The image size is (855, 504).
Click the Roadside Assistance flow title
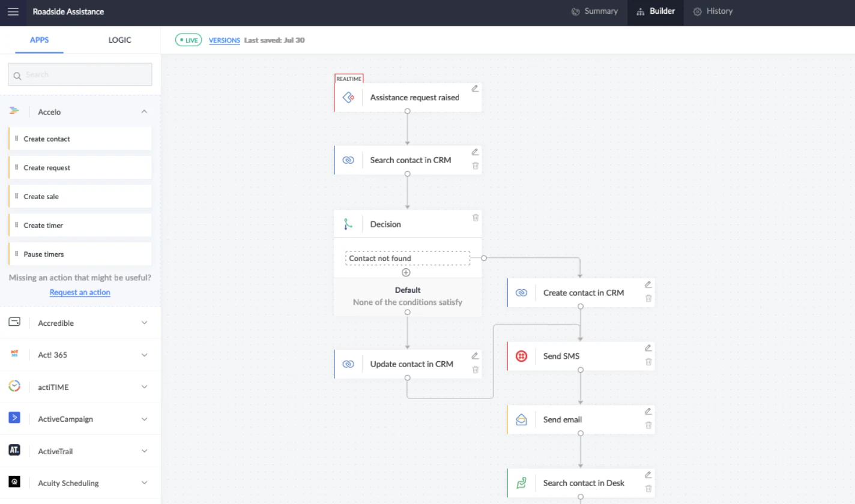[68, 12]
